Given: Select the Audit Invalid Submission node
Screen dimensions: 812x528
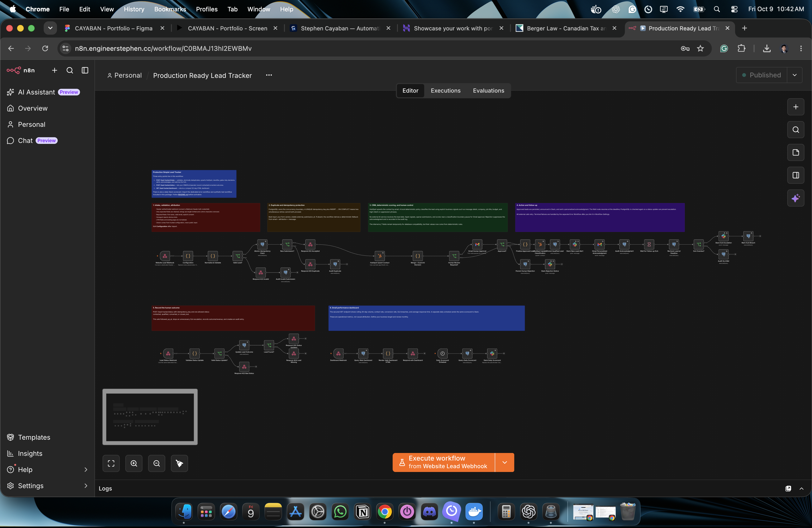Looking at the screenshot, I should coord(286,272).
